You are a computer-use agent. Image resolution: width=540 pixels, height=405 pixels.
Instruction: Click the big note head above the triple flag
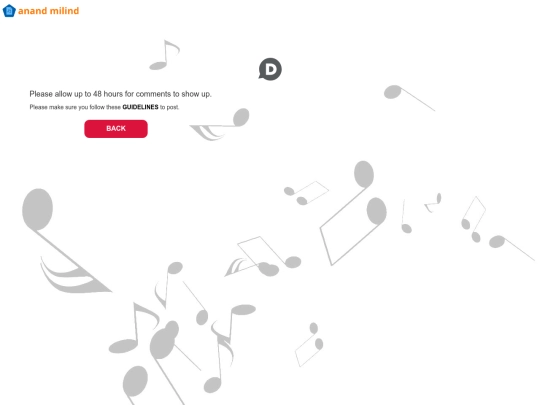(x=38, y=209)
